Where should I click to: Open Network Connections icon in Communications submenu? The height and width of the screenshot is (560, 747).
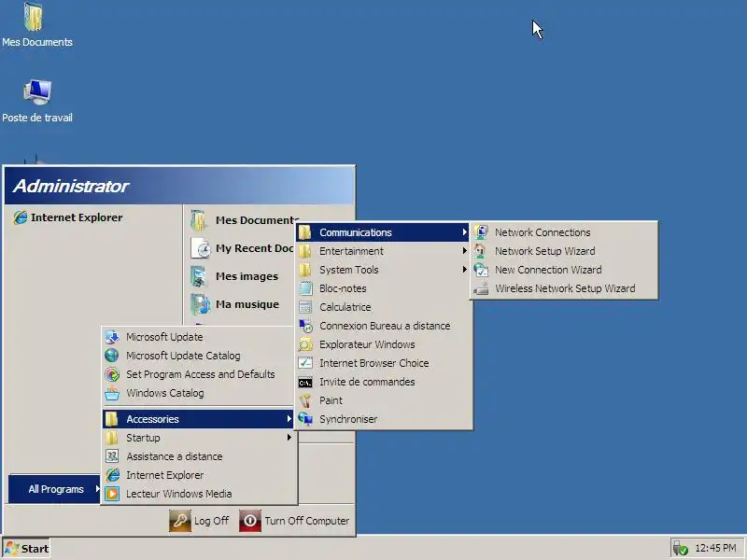click(x=481, y=232)
